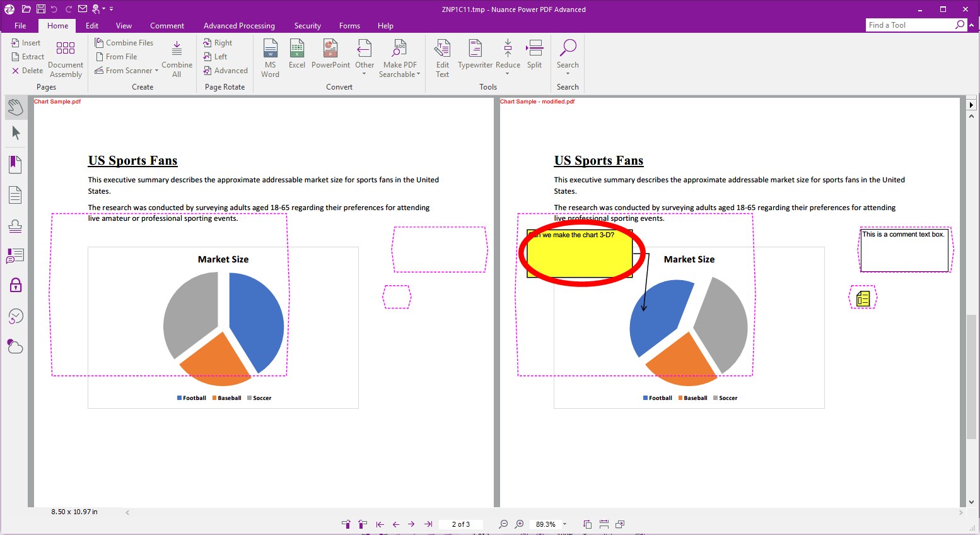The image size is (980, 535).
Task: Zoom in using the magnifier icon
Action: (519, 524)
